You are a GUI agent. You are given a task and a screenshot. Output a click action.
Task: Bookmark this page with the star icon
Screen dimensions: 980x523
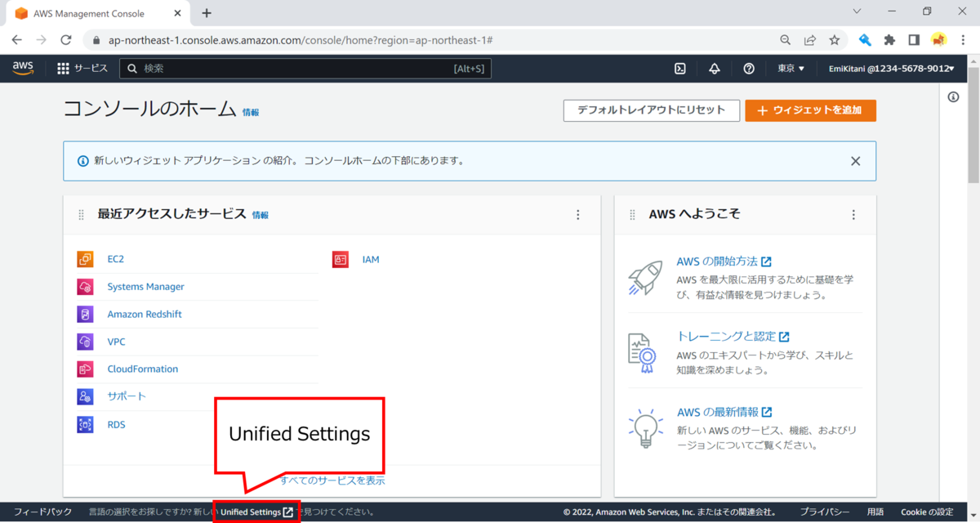click(834, 39)
